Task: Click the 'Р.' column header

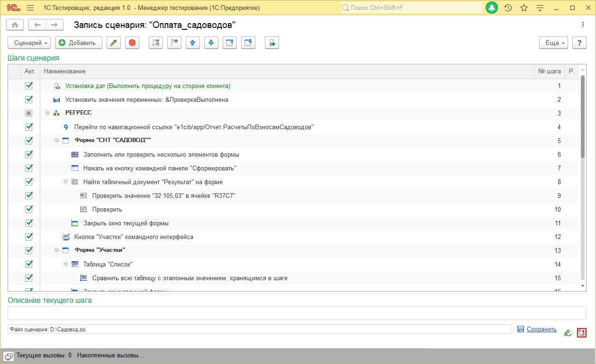Action: [x=571, y=71]
